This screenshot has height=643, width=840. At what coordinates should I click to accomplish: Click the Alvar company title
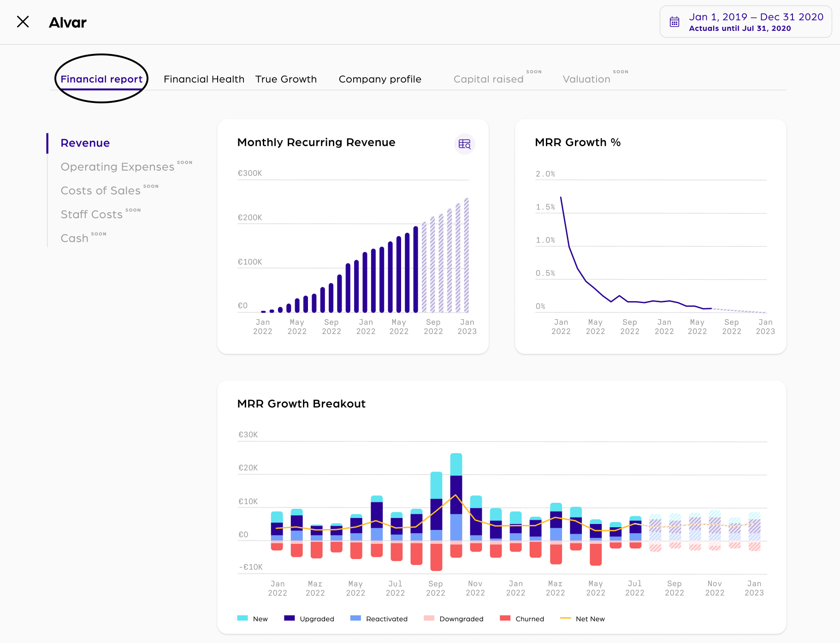68,22
